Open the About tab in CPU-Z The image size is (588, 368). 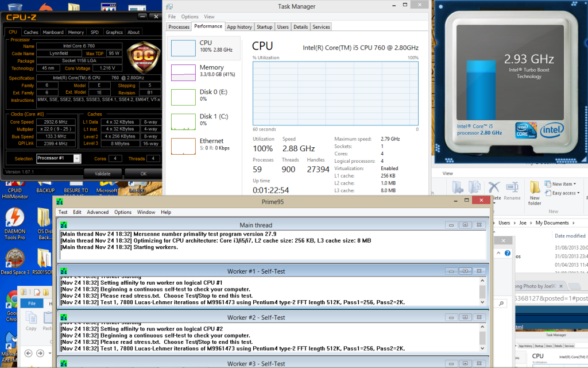pyautogui.click(x=133, y=32)
